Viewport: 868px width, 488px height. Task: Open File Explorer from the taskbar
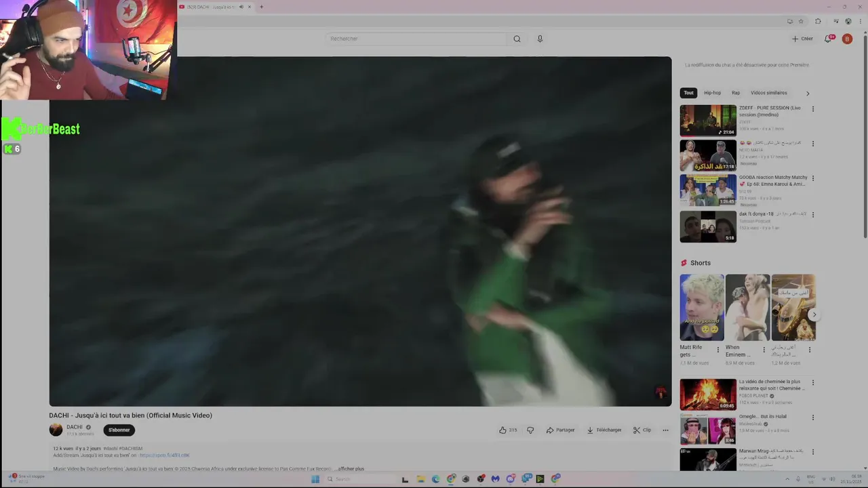pos(420,479)
